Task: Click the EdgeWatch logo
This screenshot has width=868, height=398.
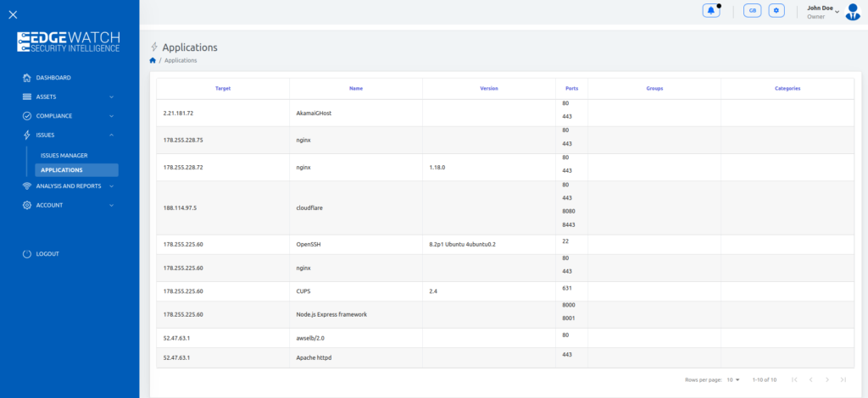Action: click(x=69, y=42)
